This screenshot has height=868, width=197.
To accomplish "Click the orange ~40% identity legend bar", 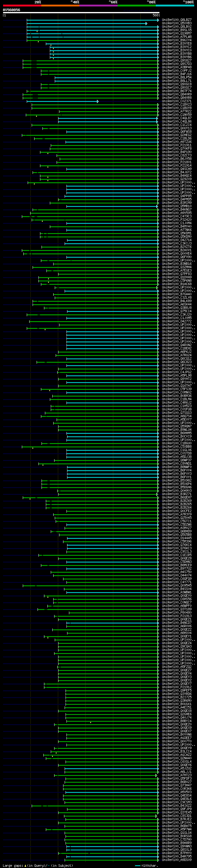I will (x=60, y=6).
